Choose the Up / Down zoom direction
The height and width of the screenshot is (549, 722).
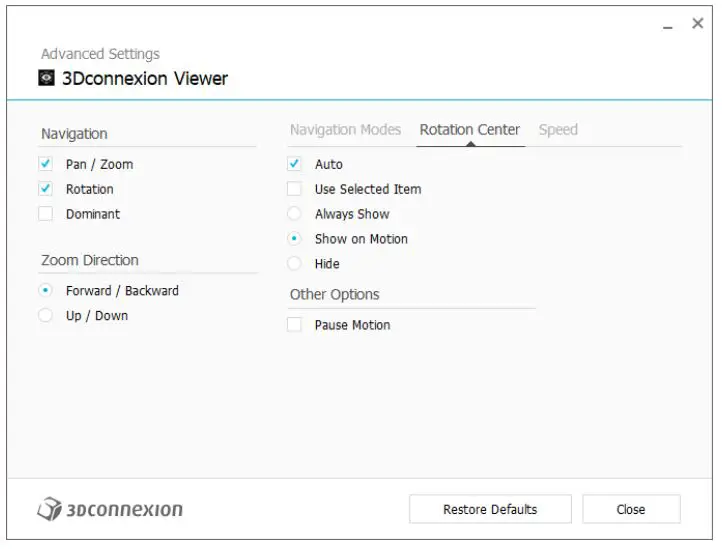coord(46,316)
